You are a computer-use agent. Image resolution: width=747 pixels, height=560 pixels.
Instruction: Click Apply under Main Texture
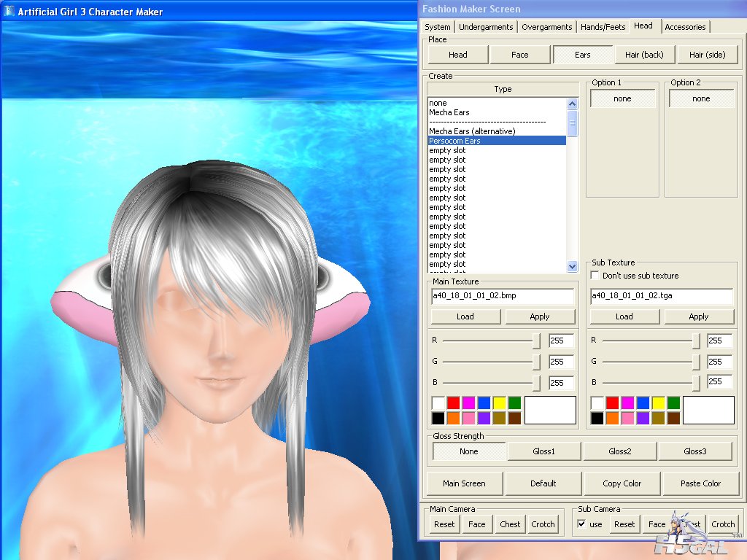click(x=540, y=316)
